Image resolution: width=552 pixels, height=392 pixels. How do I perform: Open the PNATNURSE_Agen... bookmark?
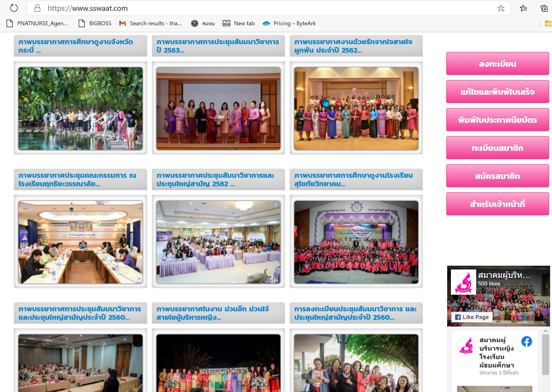(x=37, y=23)
